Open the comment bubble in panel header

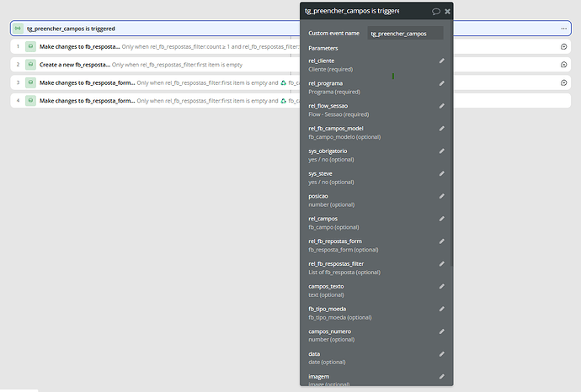click(436, 12)
